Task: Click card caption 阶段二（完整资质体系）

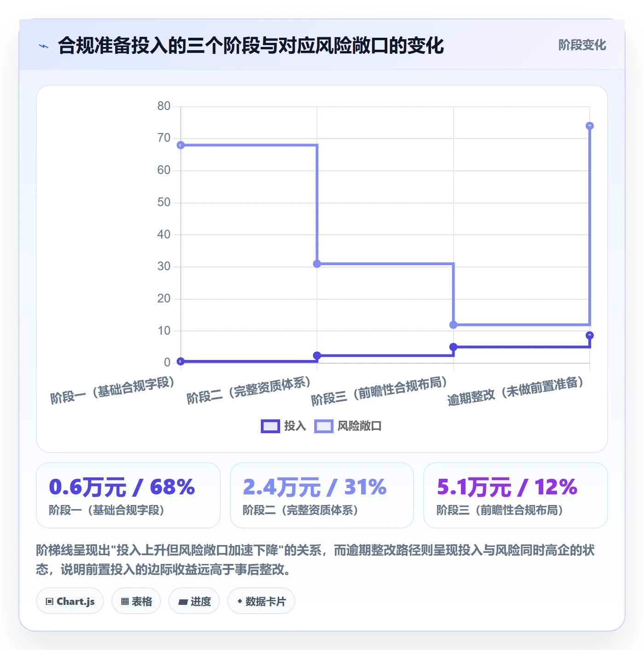Action: (300, 510)
